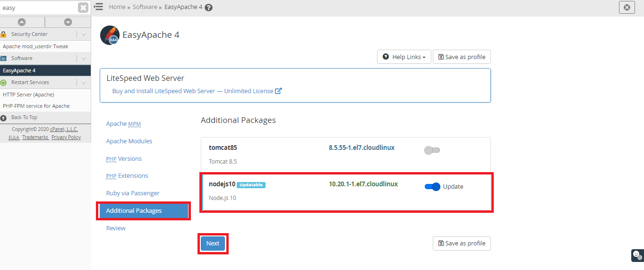
Task: Open Buy and Install LiteSpeed Web Server link
Action: click(x=193, y=91)
